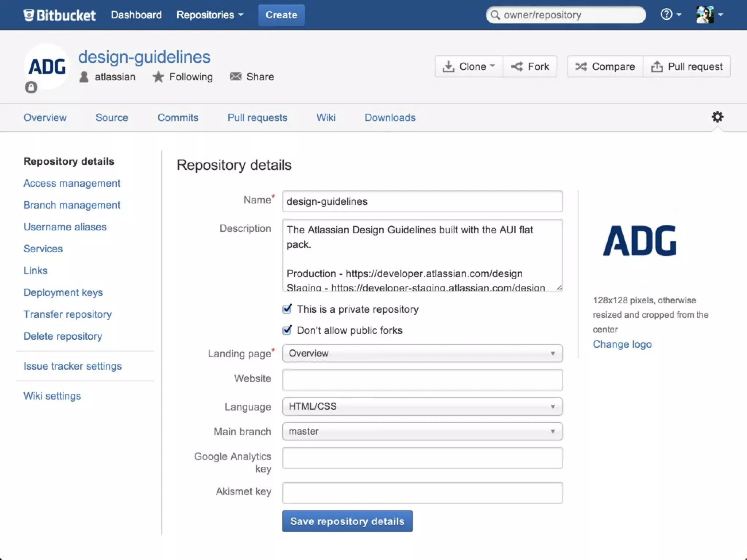Screen dimensions: 747x560
Task: Open the Repositories menu
Action: click(209, 15)
